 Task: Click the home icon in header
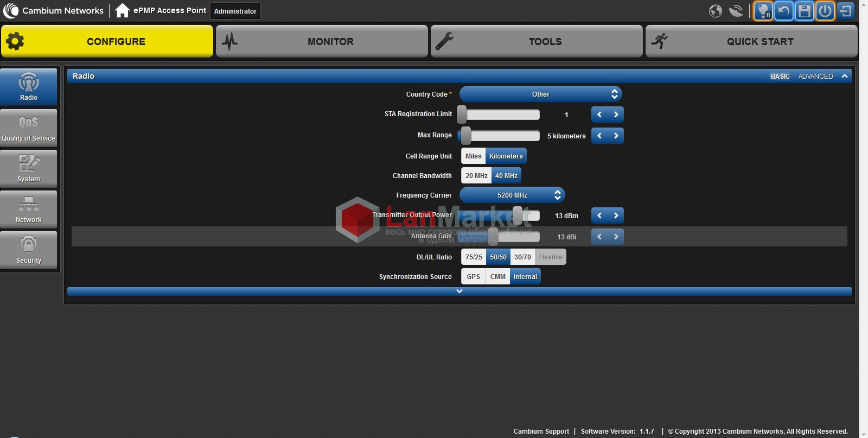pyautogui.click(x=122, y=10)
